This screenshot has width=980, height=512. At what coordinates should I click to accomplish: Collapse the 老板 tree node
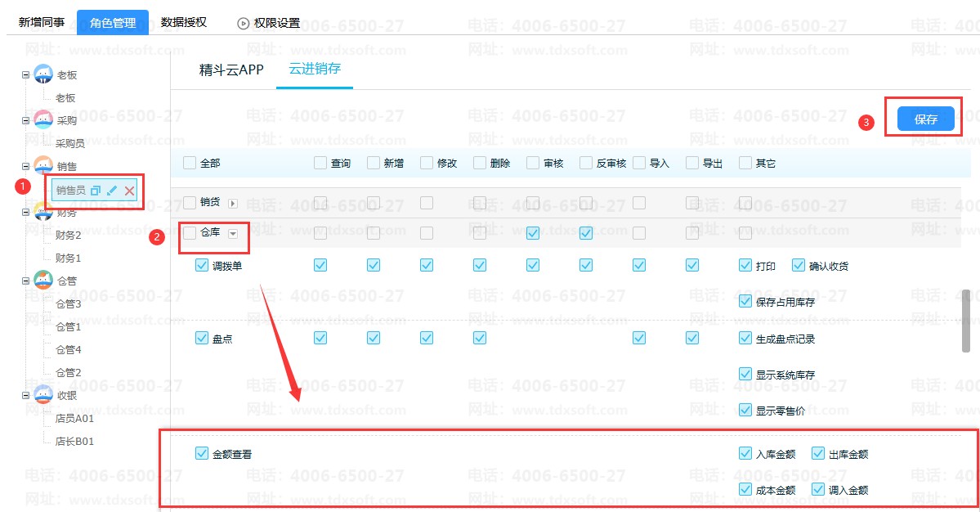point(25,74)
